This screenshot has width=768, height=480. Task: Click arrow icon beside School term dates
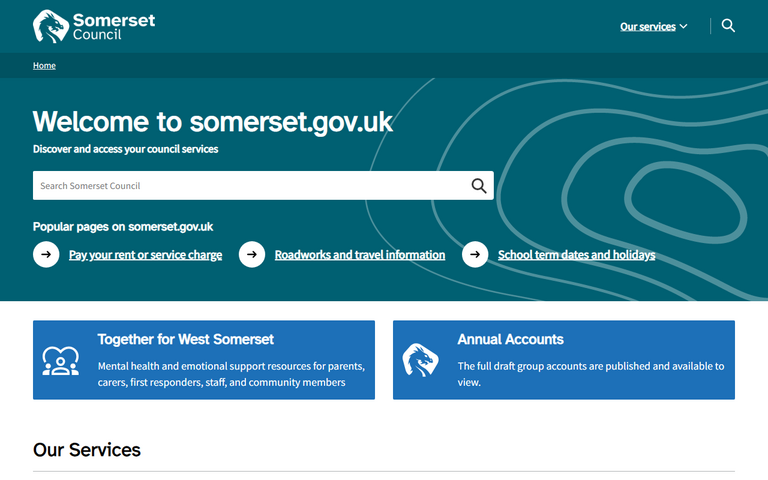(475, 255)
